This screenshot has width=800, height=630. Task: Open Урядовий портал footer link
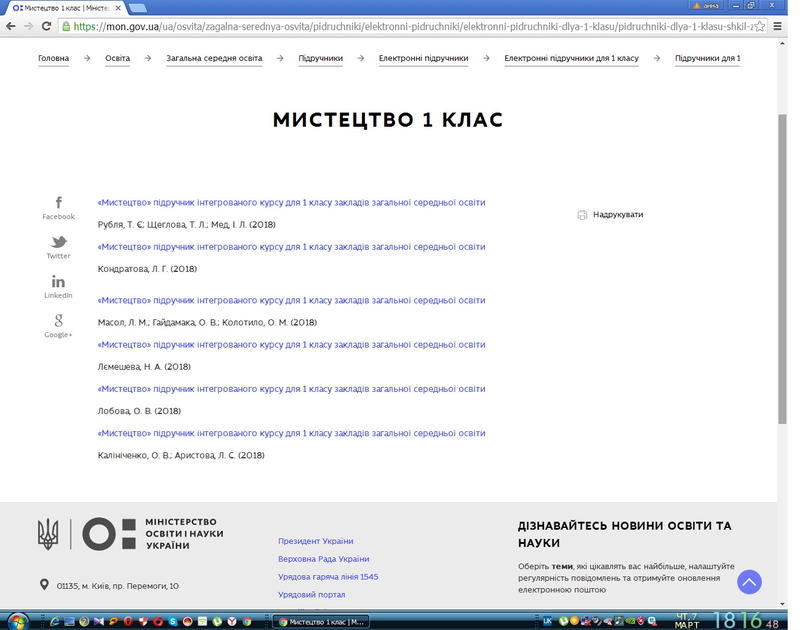(x=311, y=594)
